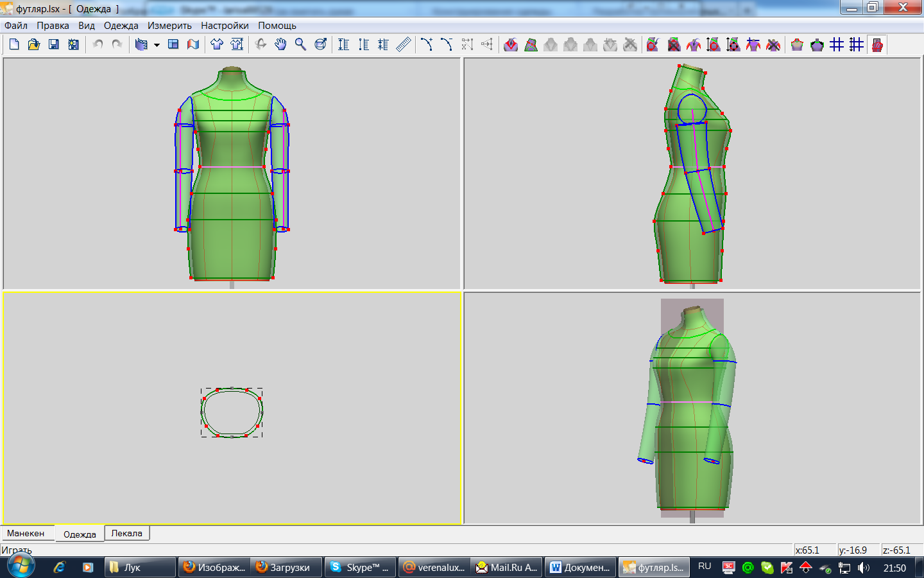Open the Windows Start menu

(x=20, y=566)
